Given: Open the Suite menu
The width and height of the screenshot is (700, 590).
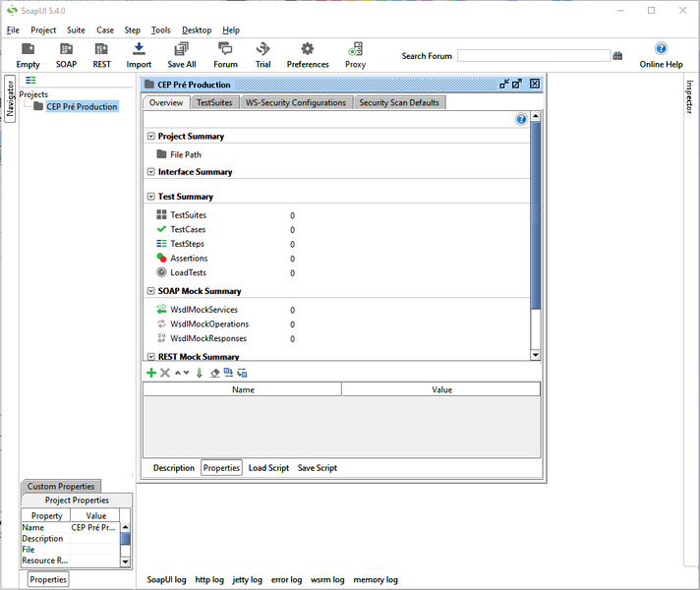Looking at the screenshot, I should (76, 29).
